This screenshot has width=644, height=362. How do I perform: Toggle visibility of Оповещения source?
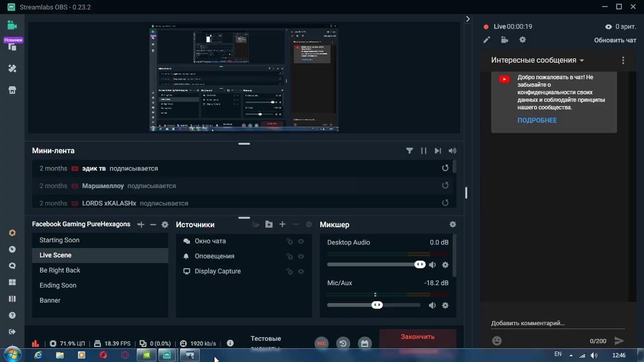click(x=301, y=256)
